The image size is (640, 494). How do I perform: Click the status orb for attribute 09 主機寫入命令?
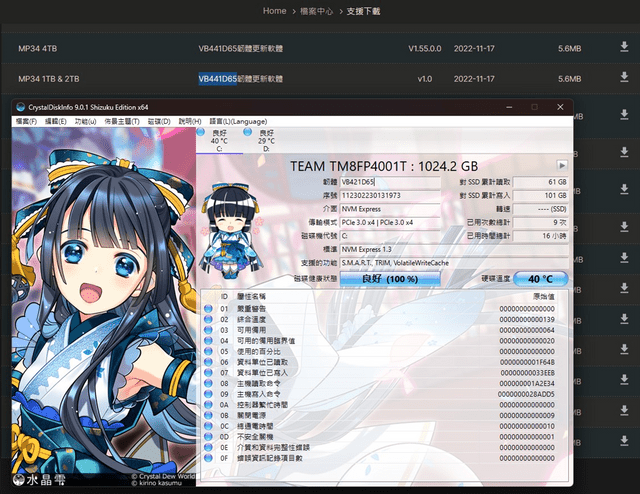(208, 394)
